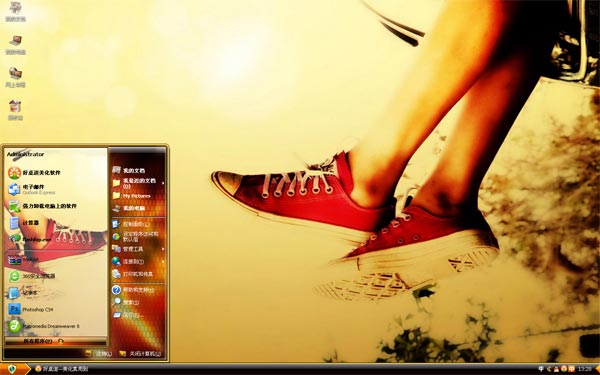
Task: Switch to 好桌道 taskbar window button
Action: point(62,369)
